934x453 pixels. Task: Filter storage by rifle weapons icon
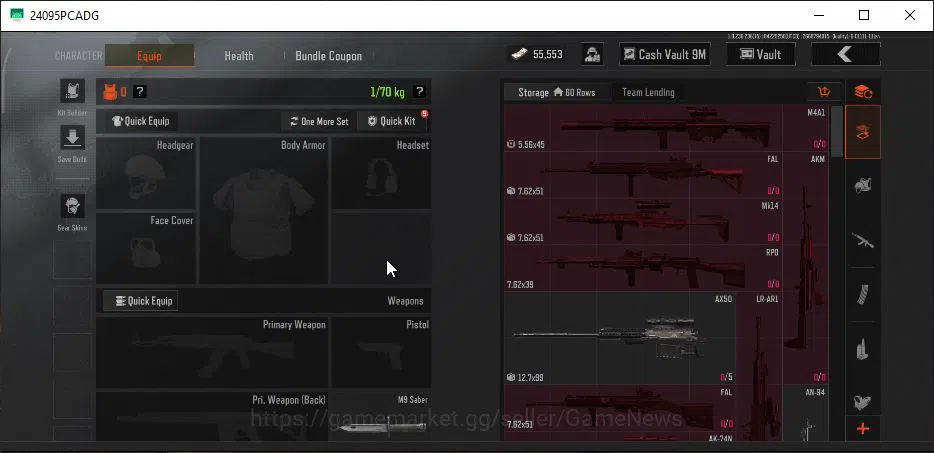[863, 240]
